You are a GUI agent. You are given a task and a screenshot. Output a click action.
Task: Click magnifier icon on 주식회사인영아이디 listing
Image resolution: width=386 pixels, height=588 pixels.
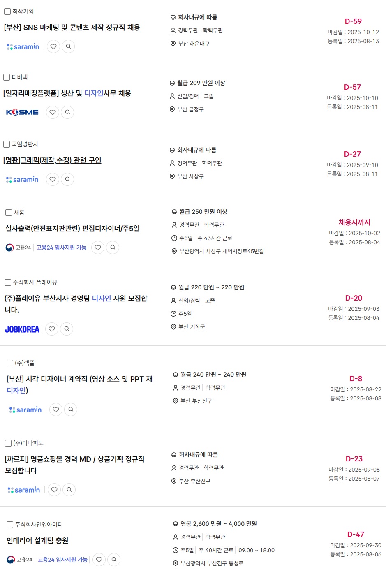click(x=114, y=560)
